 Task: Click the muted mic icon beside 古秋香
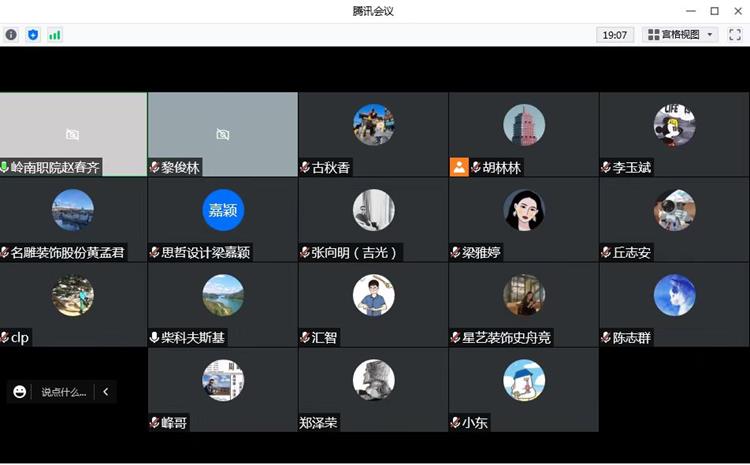[x=305, y=168]
